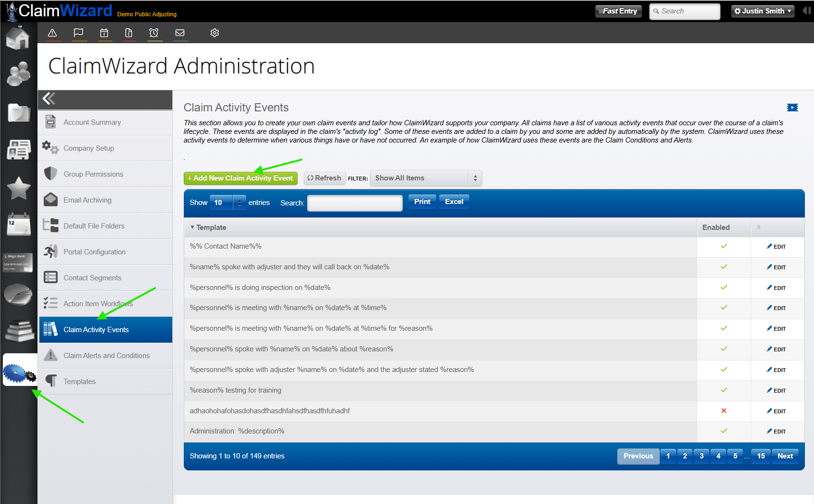
Task: Click the alarm clock icon in toolbar
Action: (154, 33)
